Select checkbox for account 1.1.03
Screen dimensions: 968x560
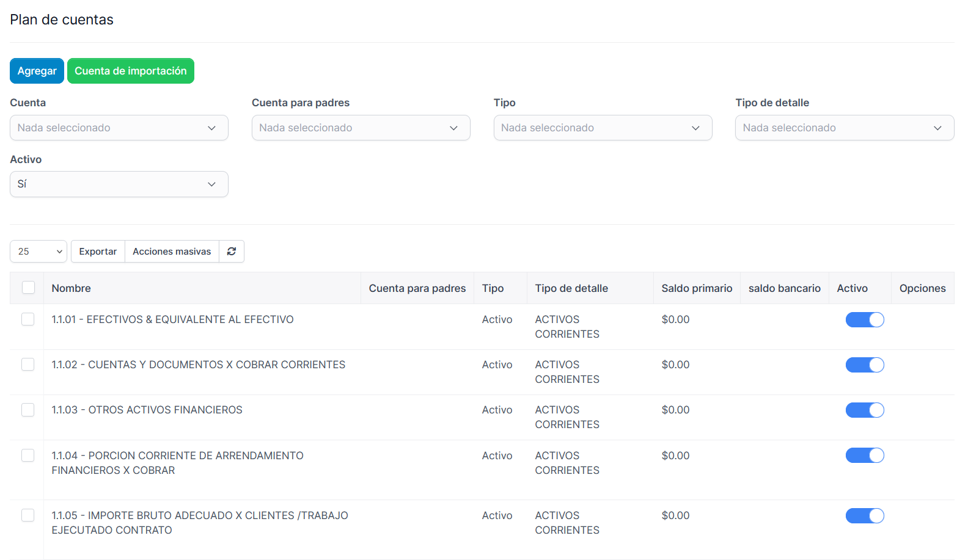click(x=28, y=410)
